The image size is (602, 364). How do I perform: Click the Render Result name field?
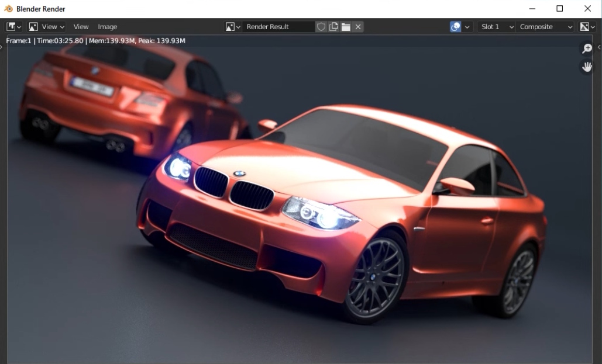278,27
